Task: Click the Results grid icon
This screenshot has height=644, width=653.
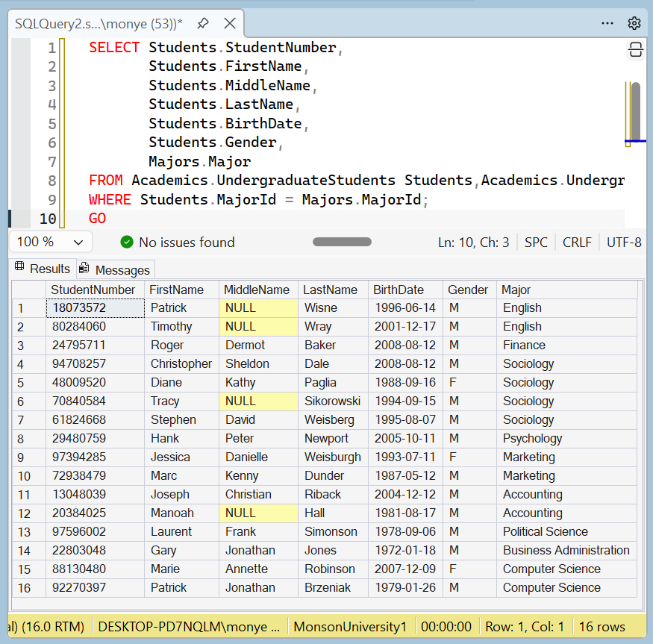Action: (19, 266)
